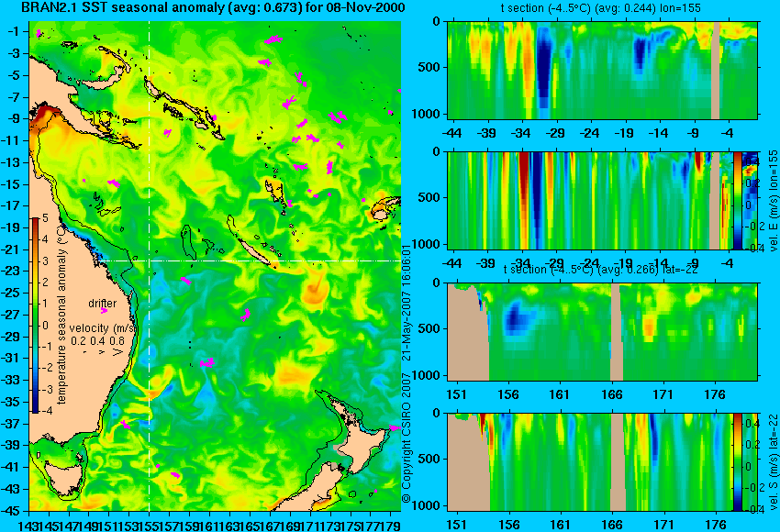Click the vel. E color scale bar
Screen dimensions: 780x532
[737, 201]
